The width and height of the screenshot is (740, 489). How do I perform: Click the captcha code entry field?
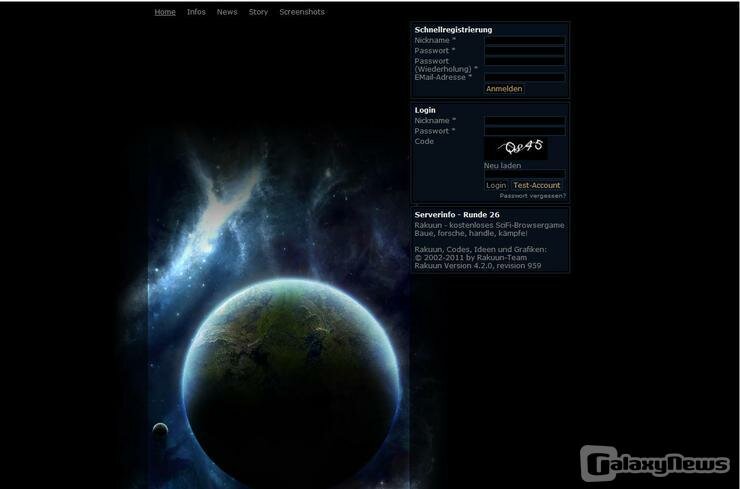525,175
